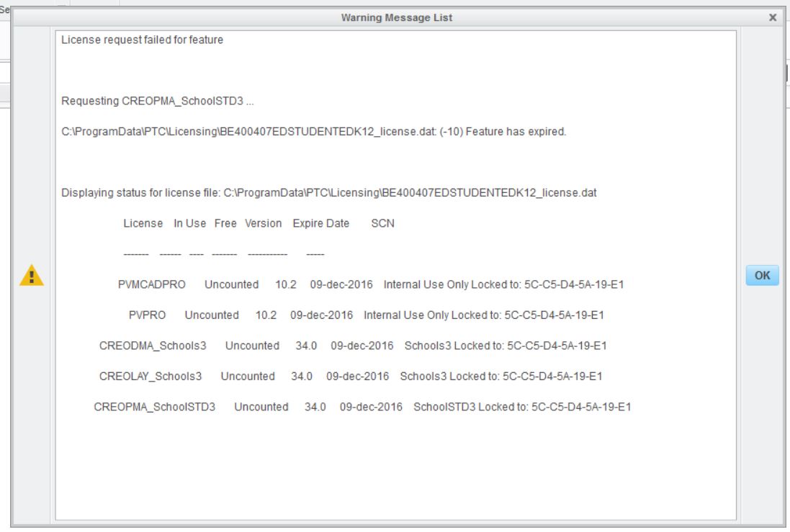Select the PVPRO license row name
The image size is (790, 532).
point(147,315)
